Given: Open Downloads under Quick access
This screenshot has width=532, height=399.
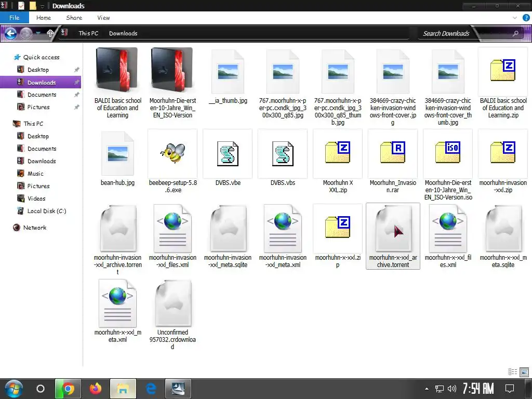Looking at the screenshot, I should [42, 83].
